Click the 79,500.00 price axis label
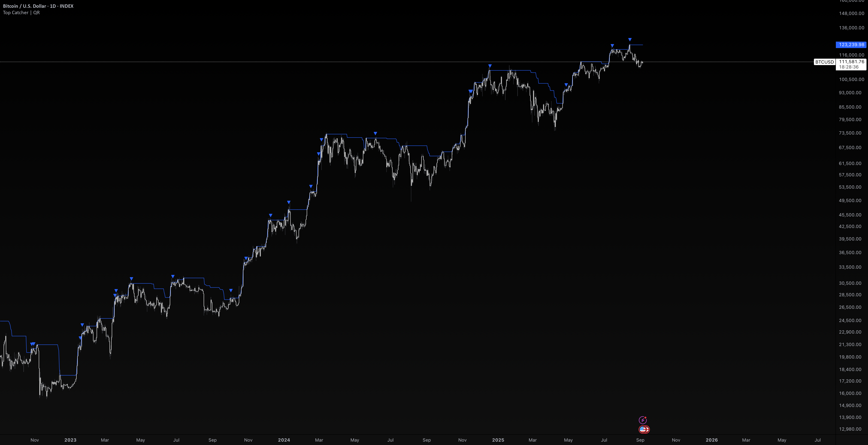Viewport: 868px width, 445px height. 850,119
